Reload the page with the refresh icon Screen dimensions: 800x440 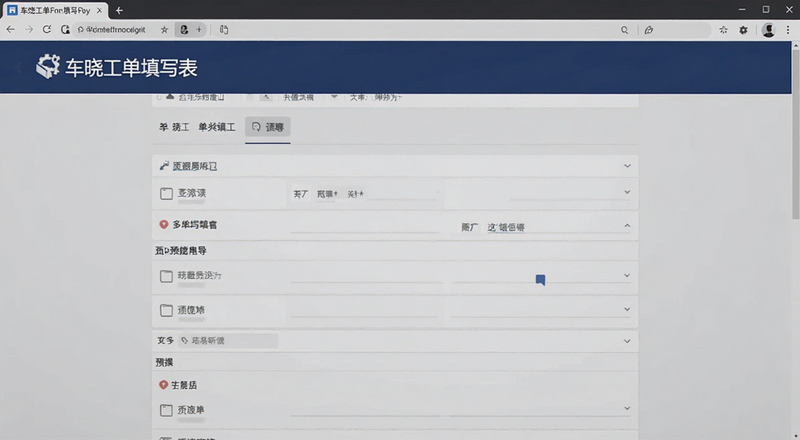[x=47, y=30]
